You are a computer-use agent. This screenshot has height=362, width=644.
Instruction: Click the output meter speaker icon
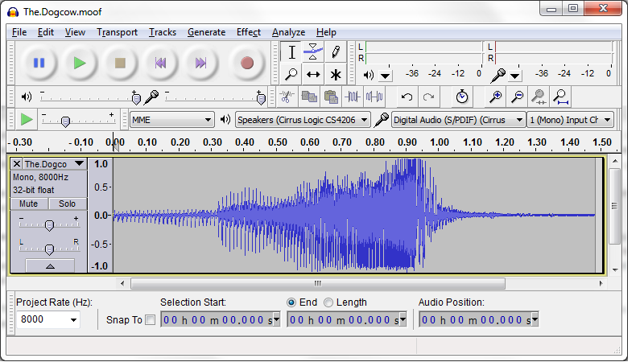click(x=369, y=75)
